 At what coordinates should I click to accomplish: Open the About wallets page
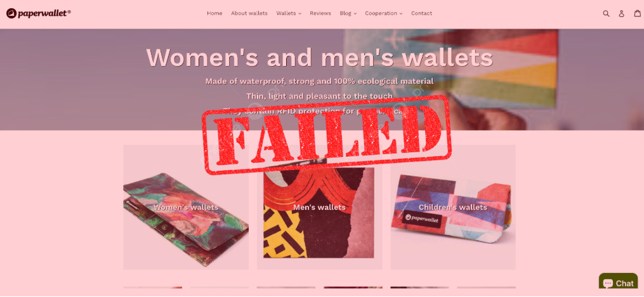pos(249,13)
